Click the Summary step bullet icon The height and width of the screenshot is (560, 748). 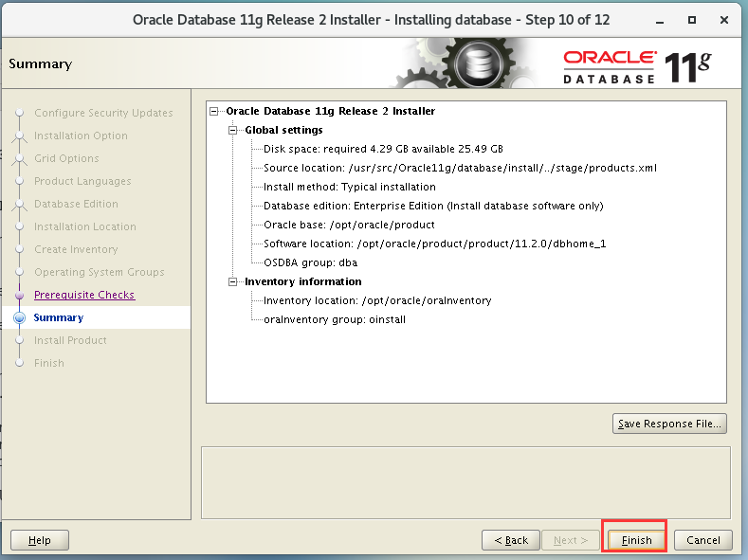20,317
